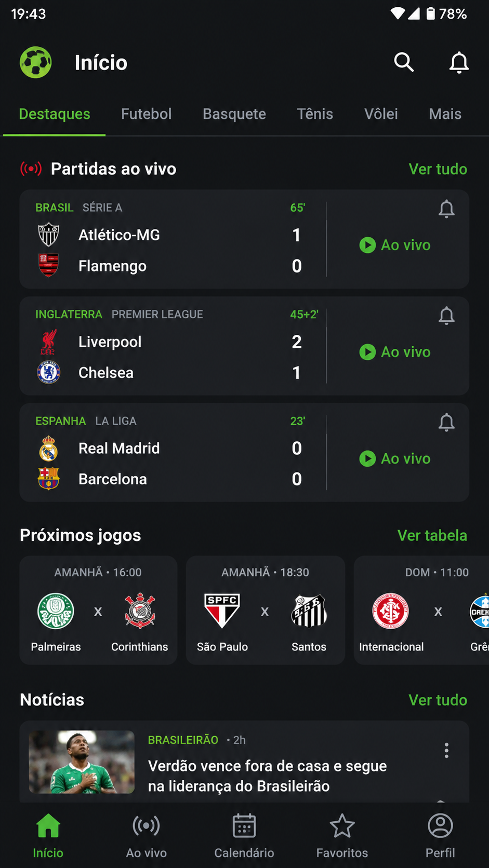Watch Liverpool vs Chelsea Ao vivo
The width and height of the screenshot is (489, 868).
point(395,352)
